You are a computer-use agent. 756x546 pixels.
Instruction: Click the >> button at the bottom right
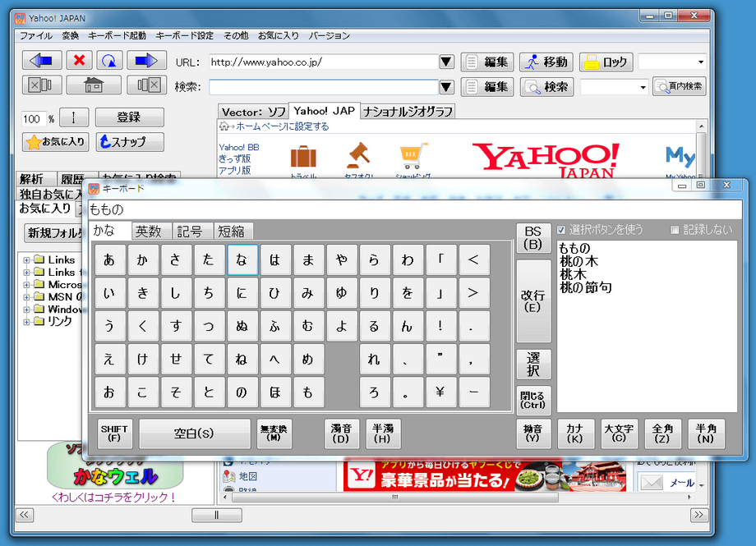click(x=699, y=515)
